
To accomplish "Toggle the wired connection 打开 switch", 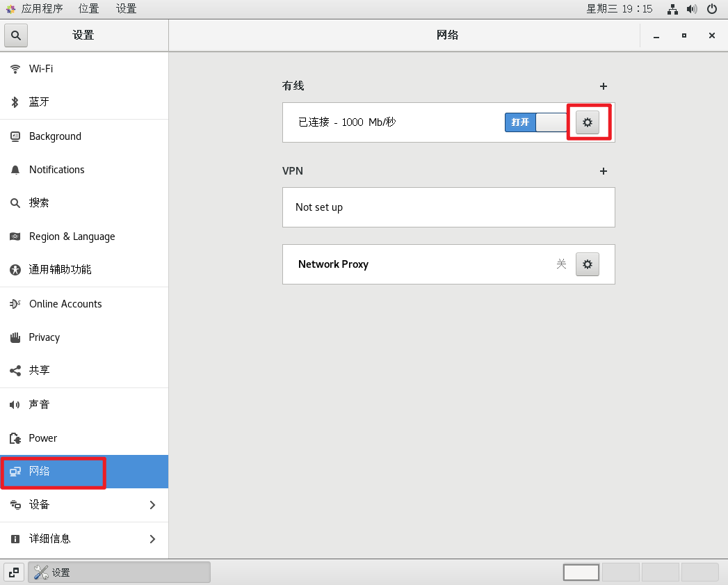I will tap(536, 122).
